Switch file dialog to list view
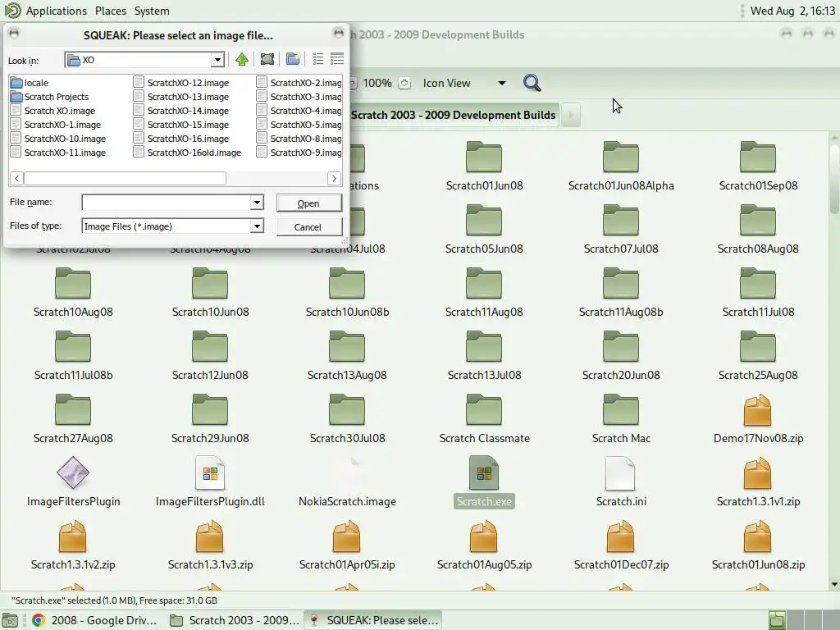 pos(317,59)
